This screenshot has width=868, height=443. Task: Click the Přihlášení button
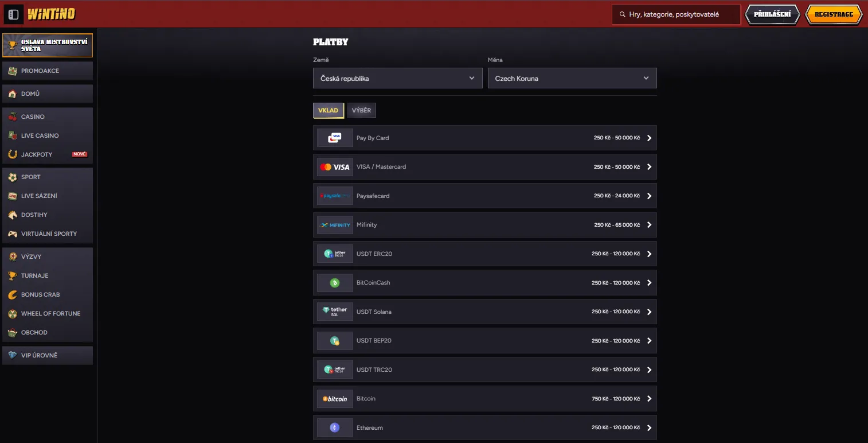click(772, 14)
